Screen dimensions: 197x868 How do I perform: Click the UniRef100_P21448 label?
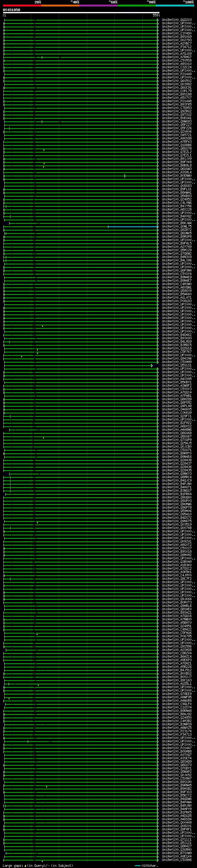pos(177,101)
